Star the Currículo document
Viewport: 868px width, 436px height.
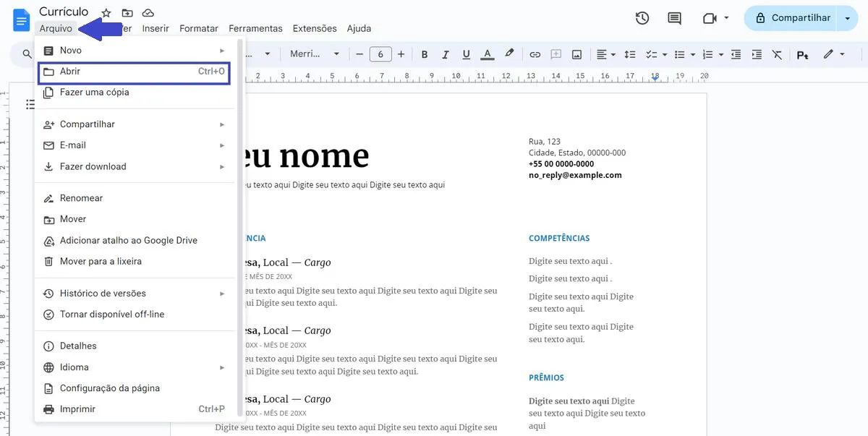106,12
